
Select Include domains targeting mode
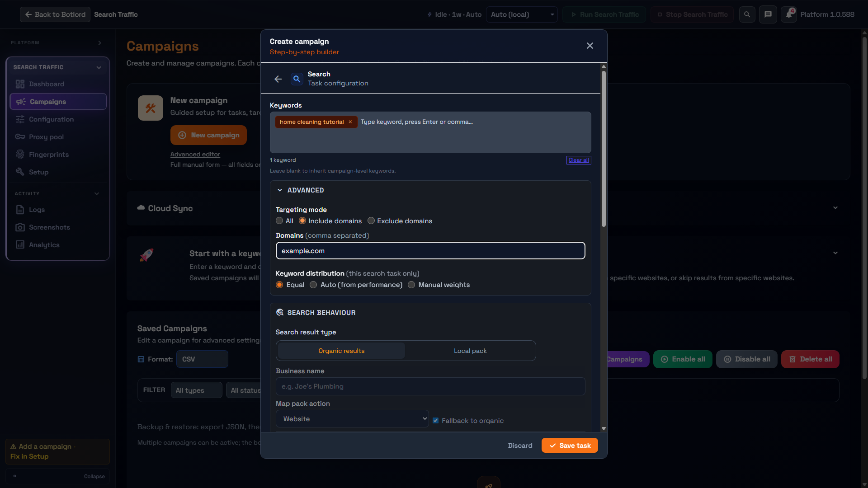302,221
